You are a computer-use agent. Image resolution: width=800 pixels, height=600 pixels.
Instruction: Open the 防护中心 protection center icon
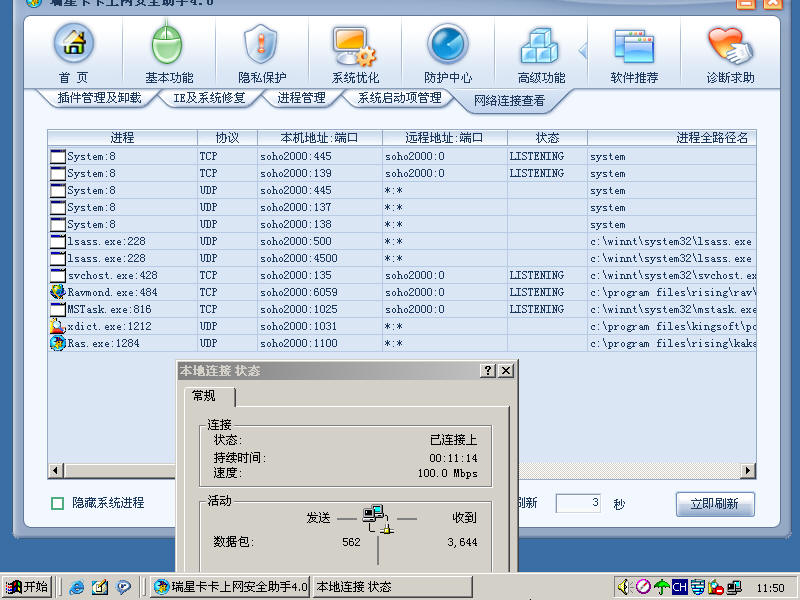tap(447, 46)
